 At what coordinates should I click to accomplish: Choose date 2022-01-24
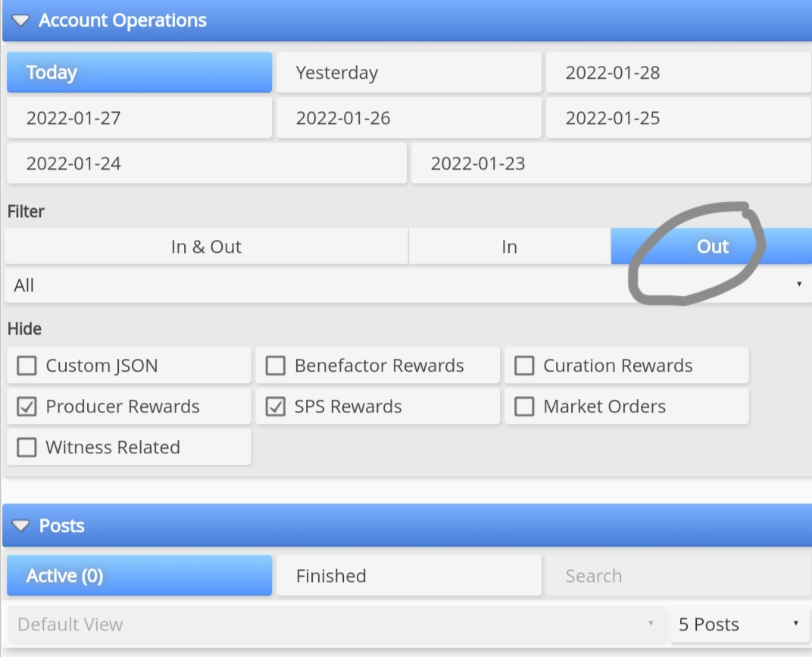click(207, 163)
